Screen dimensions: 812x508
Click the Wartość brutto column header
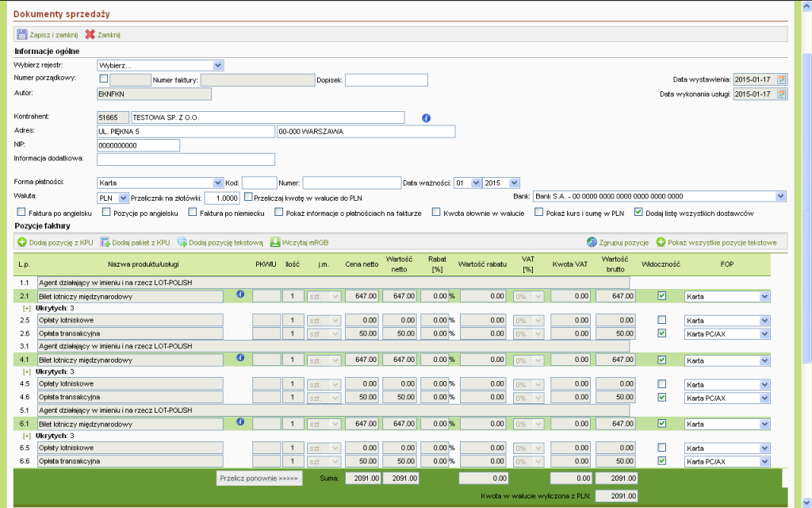pos(615,264)
